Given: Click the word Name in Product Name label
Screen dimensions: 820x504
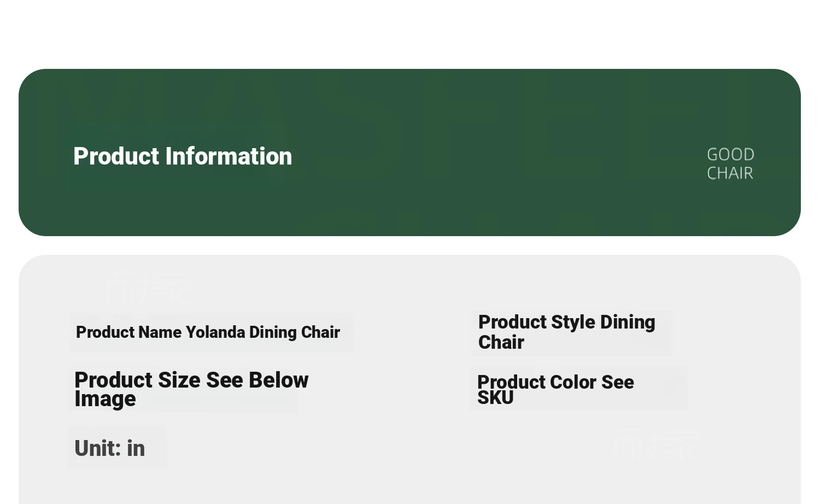Looking at the screenshot, I should click(160, 332).
